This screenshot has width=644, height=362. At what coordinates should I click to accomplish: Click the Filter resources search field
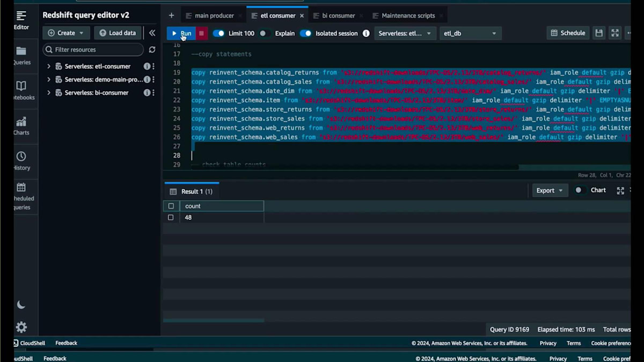(x=93, y=49)
